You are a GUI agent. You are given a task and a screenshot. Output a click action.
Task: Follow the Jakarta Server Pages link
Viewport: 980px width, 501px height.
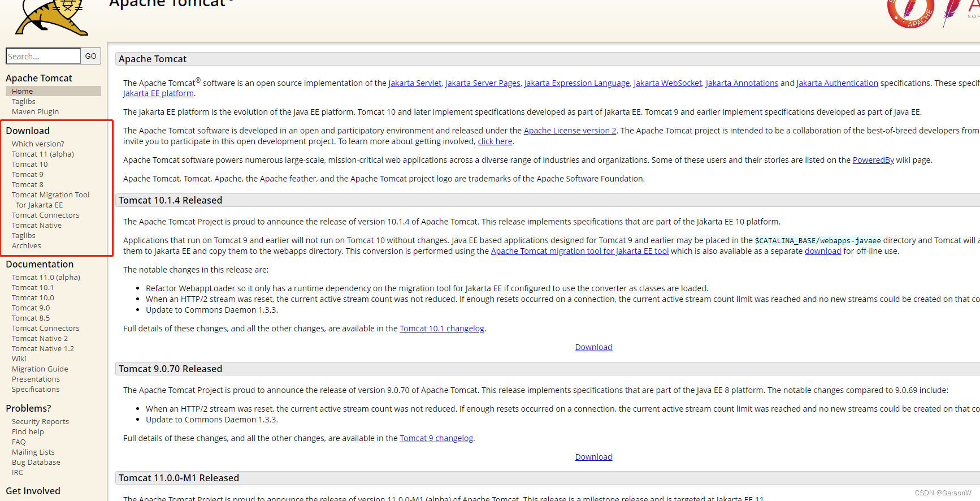(x=483, y=83)
